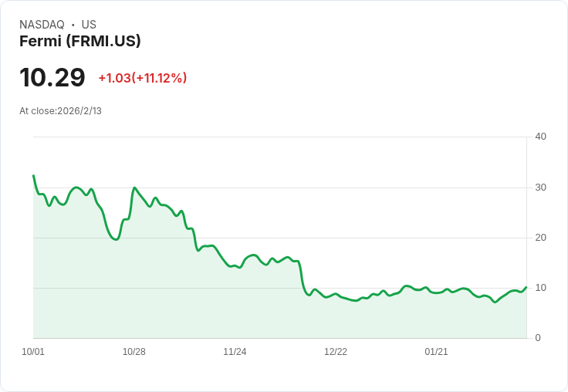The image size is (568, 392).
Task: Click the chart line's leftmost starting point
Action: pyautogui.click(x=33, y=176)
